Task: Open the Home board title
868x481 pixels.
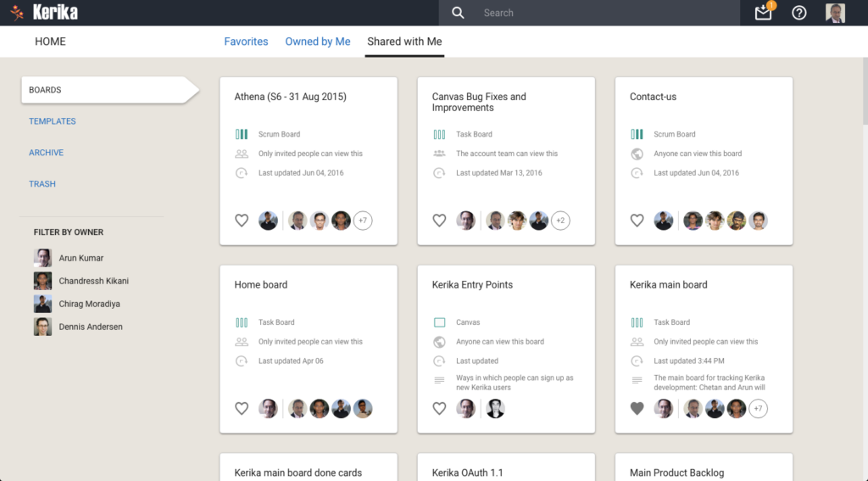Action: coord(261,285)
